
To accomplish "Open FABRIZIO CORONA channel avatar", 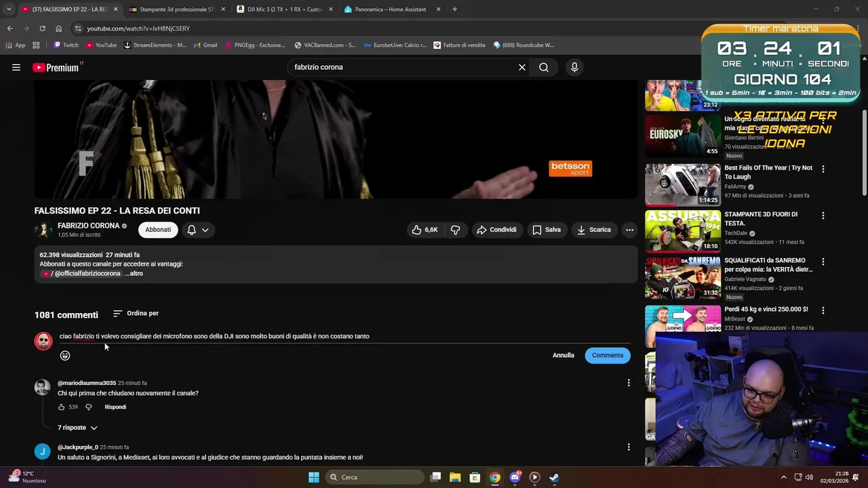I will coord(43,230).
